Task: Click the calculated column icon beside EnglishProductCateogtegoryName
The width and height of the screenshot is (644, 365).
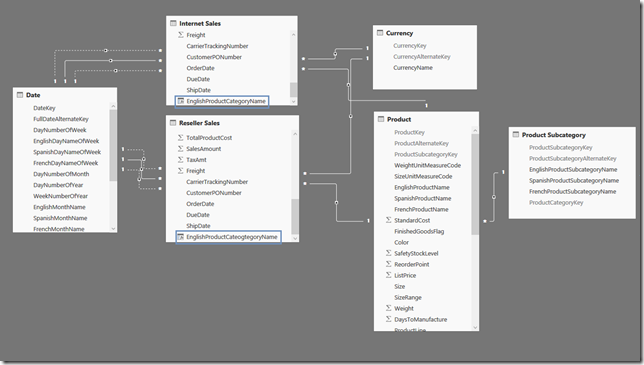Action: (181, 237)
